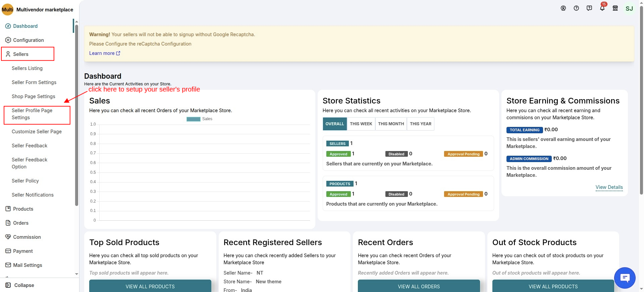Click the VIEW ALL PRODUCTS button under Top Sold
Viewport: 644px width, 292px height.
click(150, 286)
